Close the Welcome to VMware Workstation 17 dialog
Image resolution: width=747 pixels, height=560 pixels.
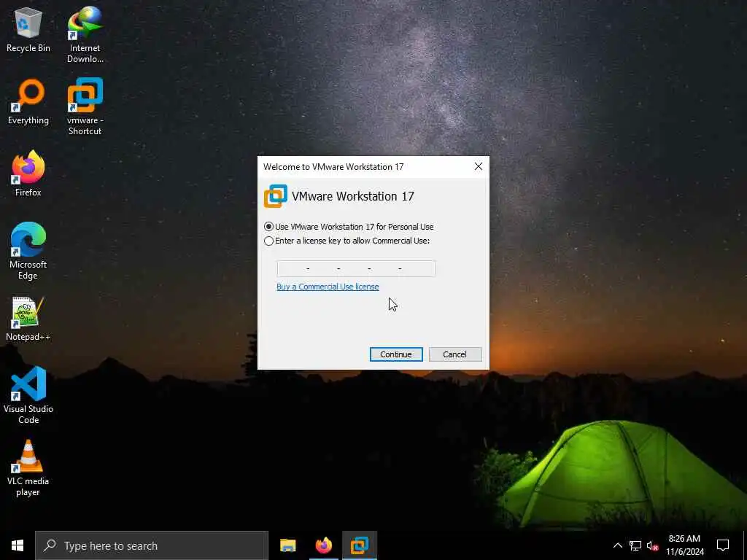(479, 166)
